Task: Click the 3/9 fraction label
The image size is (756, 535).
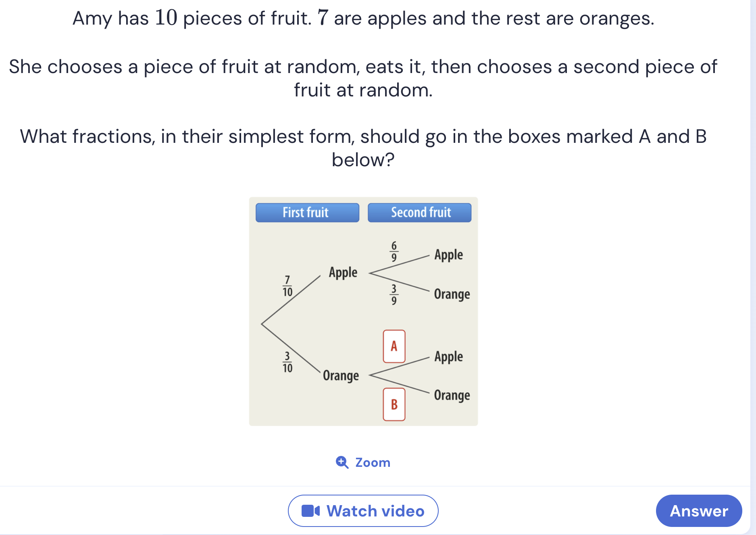Action: tap(394, 295)
